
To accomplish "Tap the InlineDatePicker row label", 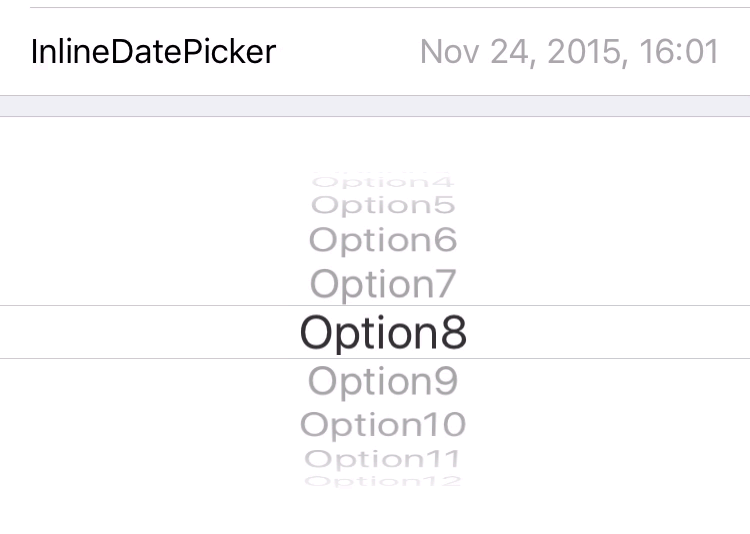I will coord(153,52).
